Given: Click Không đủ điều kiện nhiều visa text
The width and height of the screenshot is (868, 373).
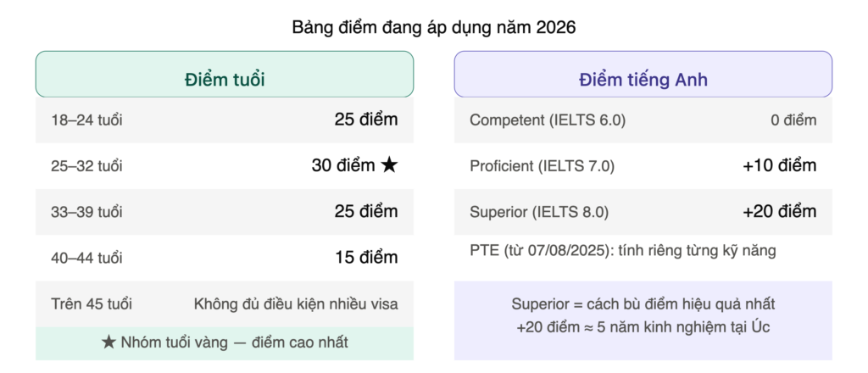Looking at the screenshot, I should pyautogui.click(x=296, y=303).
